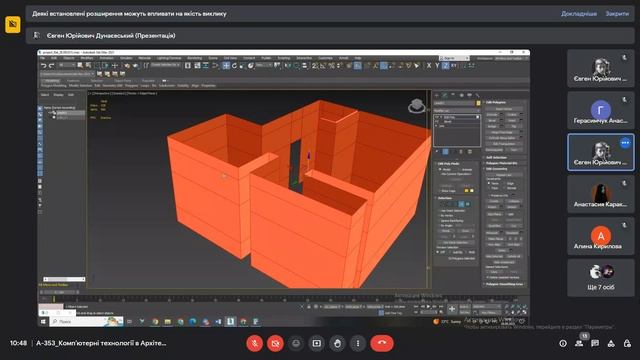The width and height of the screenshot is (640, 360).
Task: Leave the call with red hang-up button
Action: (x=382, y=343)
